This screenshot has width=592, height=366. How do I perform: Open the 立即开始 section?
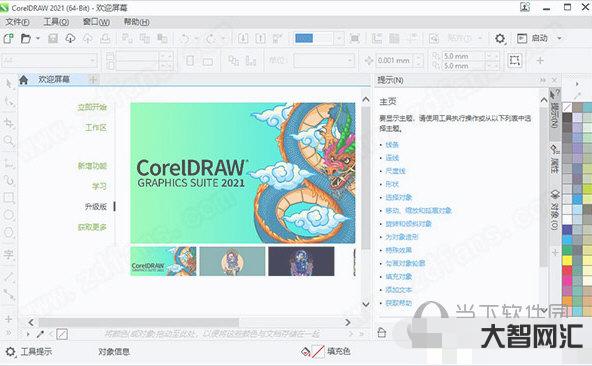tap(92, 107)
